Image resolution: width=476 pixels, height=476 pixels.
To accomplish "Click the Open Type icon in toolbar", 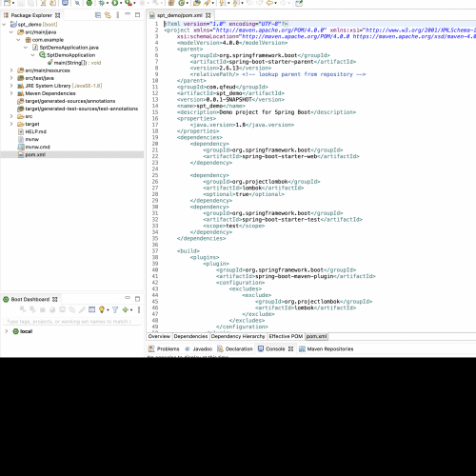I will (x=197, y=3).
